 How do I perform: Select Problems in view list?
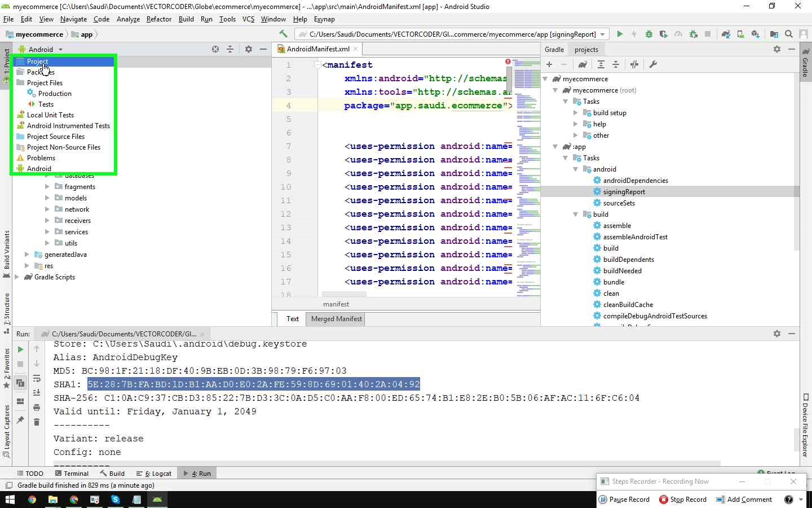point(64,157)
